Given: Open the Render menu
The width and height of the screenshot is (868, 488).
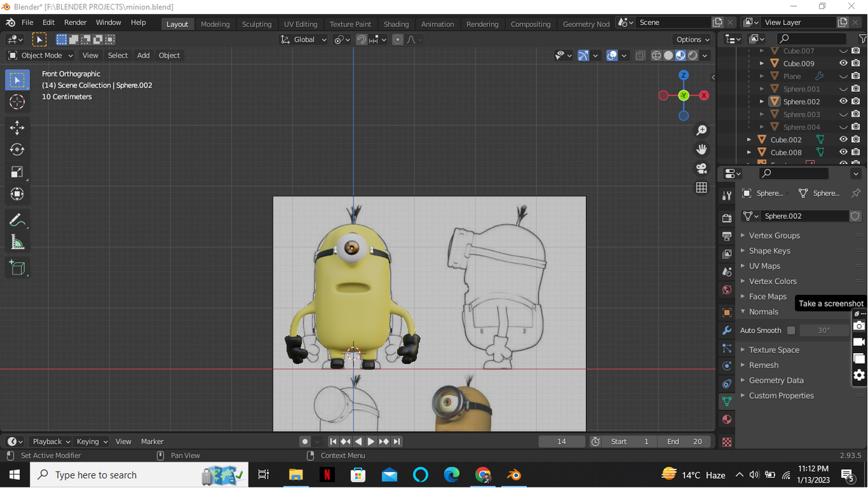Looking at the screenshot, I should [x=75, y=22].
